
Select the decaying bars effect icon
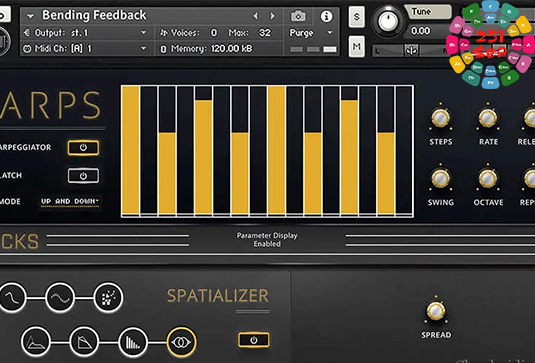click(133, 342)
